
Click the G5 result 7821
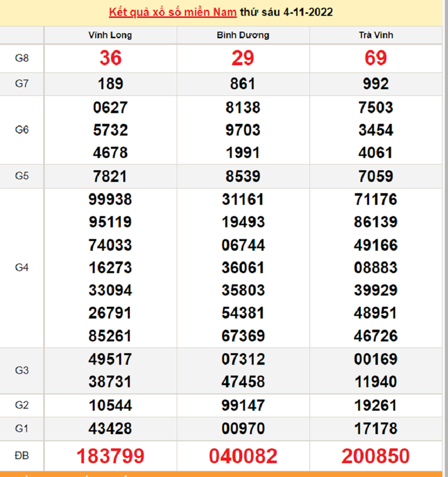coord(110,176)
